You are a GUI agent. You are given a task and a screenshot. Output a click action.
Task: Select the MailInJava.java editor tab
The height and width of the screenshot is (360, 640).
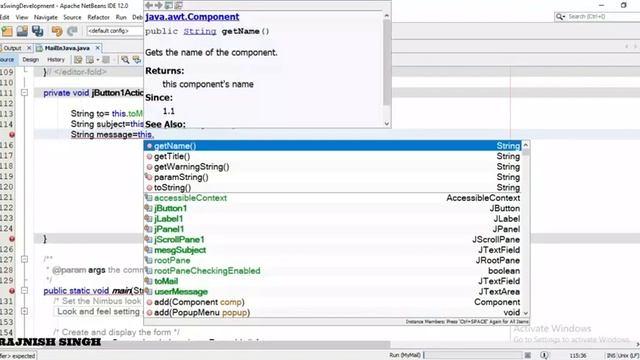(67, 48)
